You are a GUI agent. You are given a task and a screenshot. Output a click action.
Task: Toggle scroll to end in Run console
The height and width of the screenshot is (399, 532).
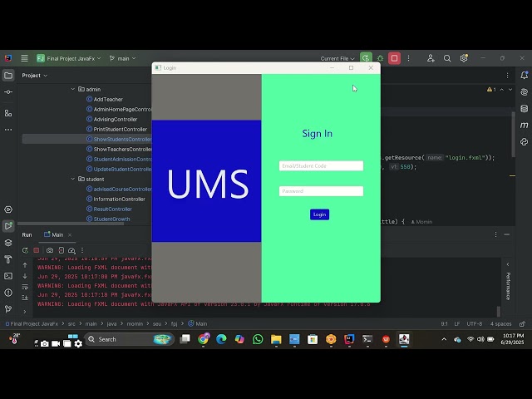coord(25,298)
